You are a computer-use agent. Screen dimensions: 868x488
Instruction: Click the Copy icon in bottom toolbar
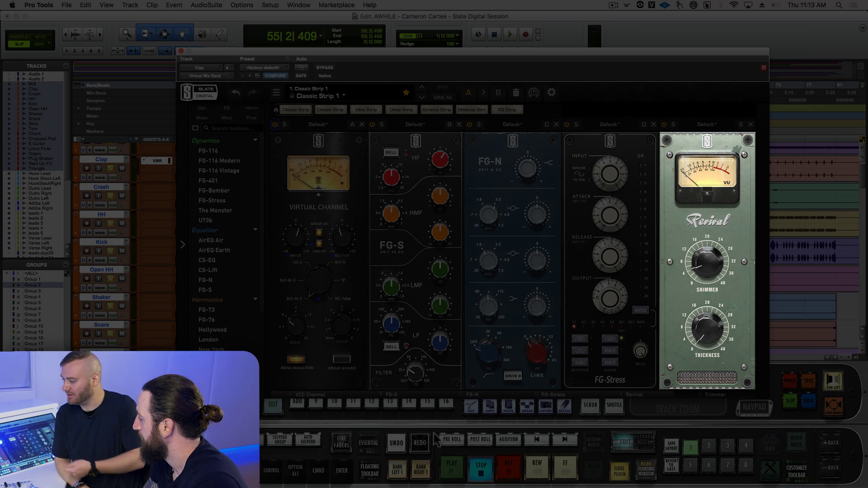point(490,406)
